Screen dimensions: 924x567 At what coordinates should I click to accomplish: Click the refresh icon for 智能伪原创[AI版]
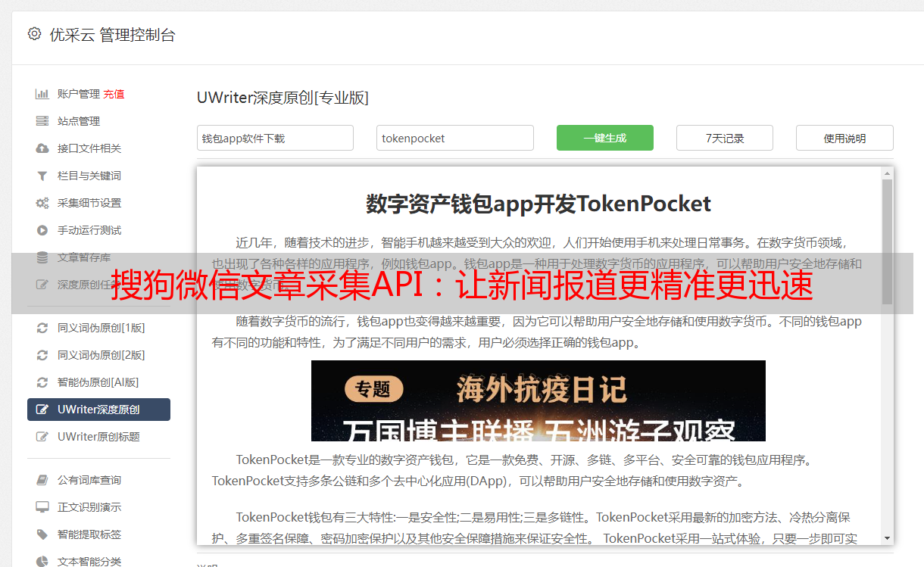[x=42, y=382]
